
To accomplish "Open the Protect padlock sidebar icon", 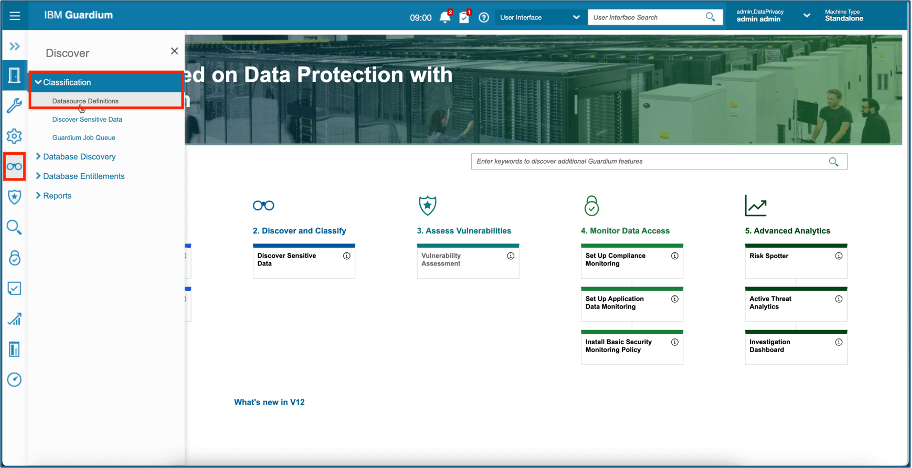I will [x=15, y=258].
